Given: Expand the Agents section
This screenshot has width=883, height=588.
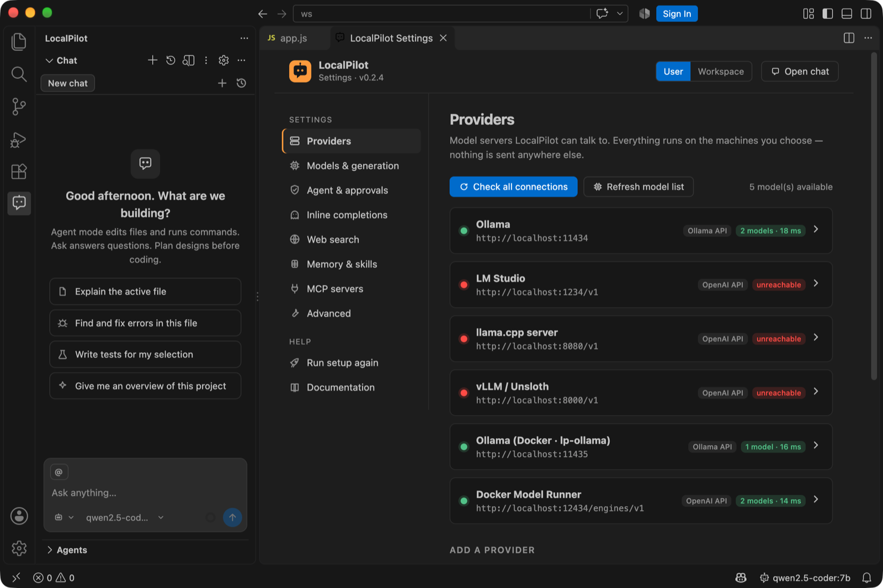Looking at the screenshot, I should 67,550.
